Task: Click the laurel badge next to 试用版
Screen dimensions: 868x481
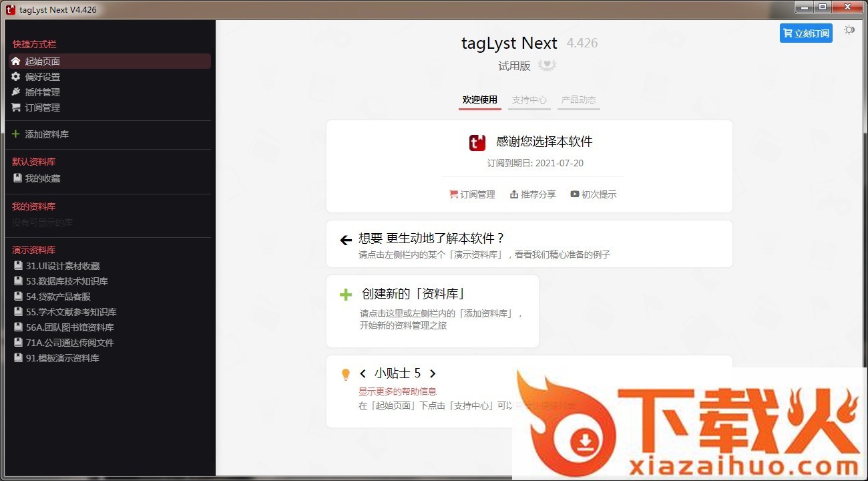Action: pyautogui.click(x=548, y=65)
